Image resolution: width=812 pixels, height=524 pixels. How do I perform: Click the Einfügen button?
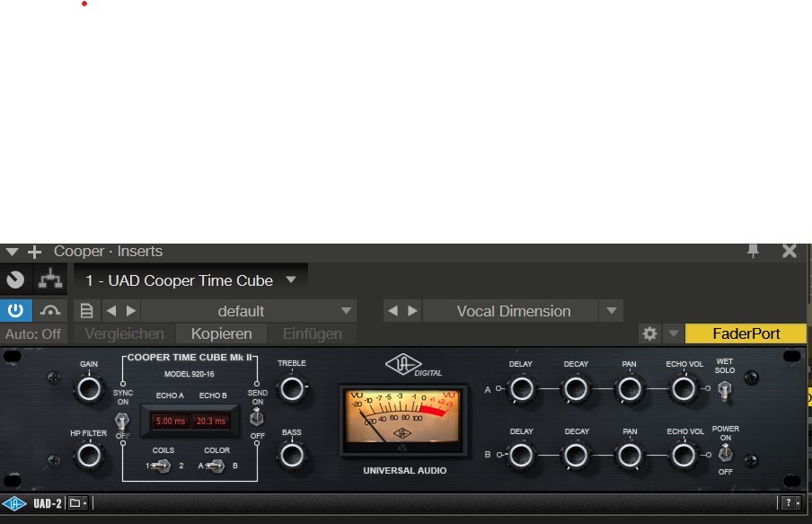click(313, 333)
